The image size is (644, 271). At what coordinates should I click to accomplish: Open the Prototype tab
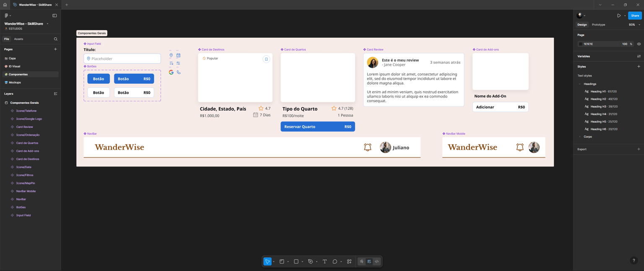coord(598,25)
